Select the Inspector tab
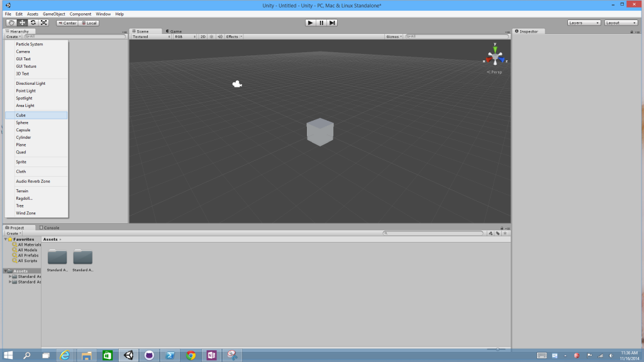Screen dimensions: 644x362 [x=527, y=31]
